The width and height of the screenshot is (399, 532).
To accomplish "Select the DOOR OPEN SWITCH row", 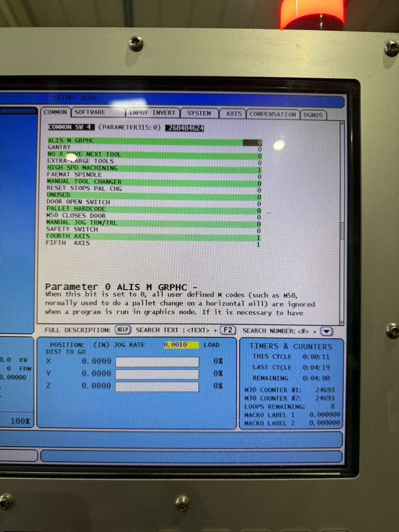I will tap(154, 203).
